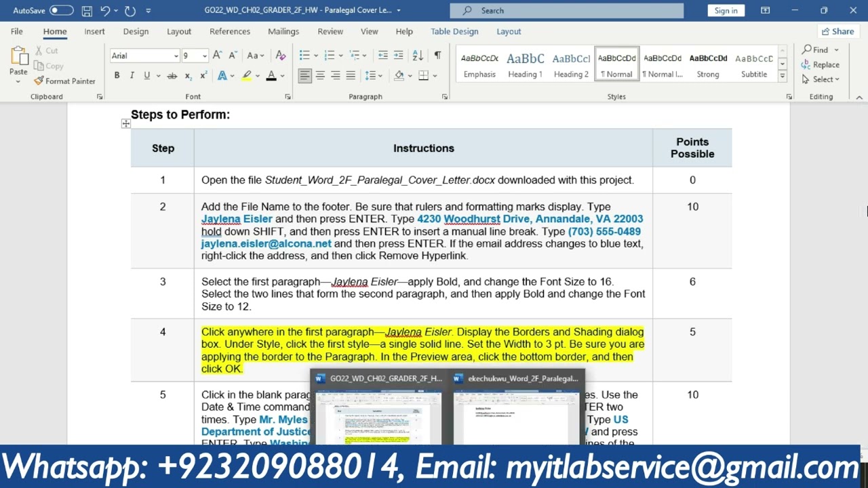Select the GO22_WD_CH02_GRADER_2F_HW window thumbnail
The image size is (868, 488).
379,407
